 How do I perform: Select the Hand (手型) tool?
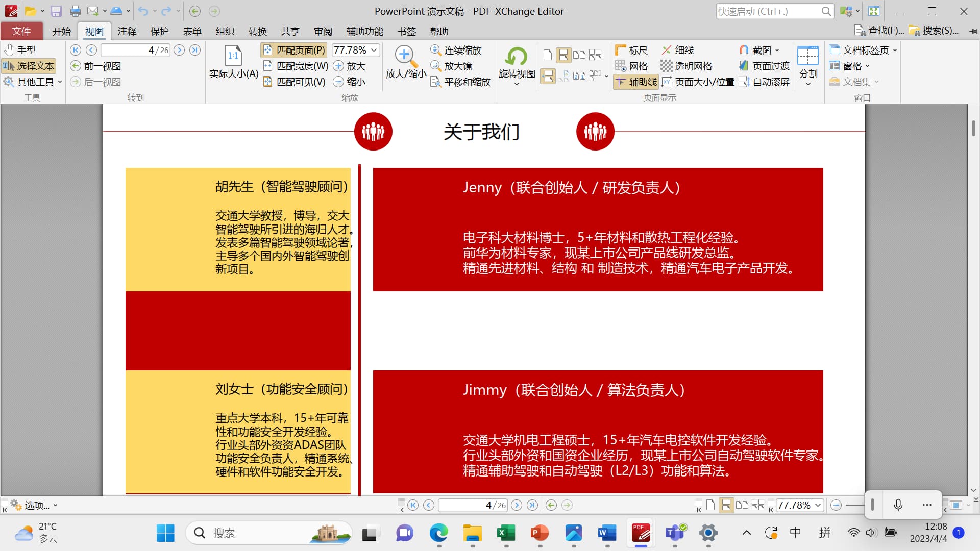[x=20, y=50]
